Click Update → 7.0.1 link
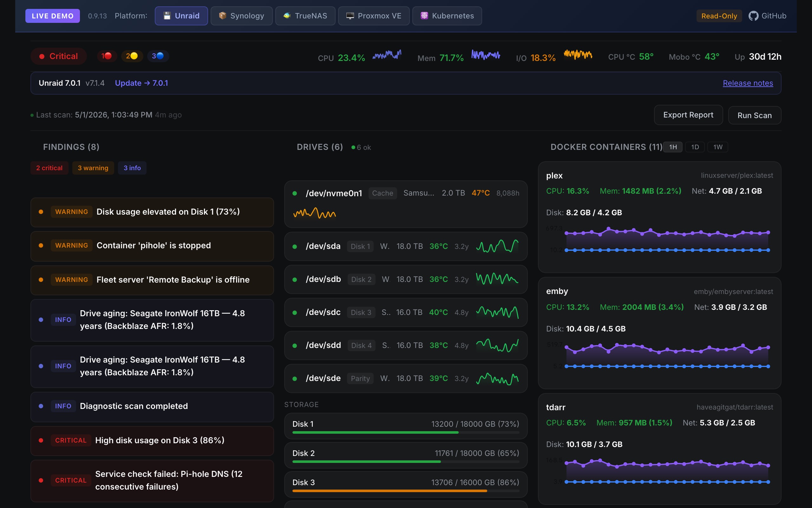812x508 pixels. tap(141, 83)
